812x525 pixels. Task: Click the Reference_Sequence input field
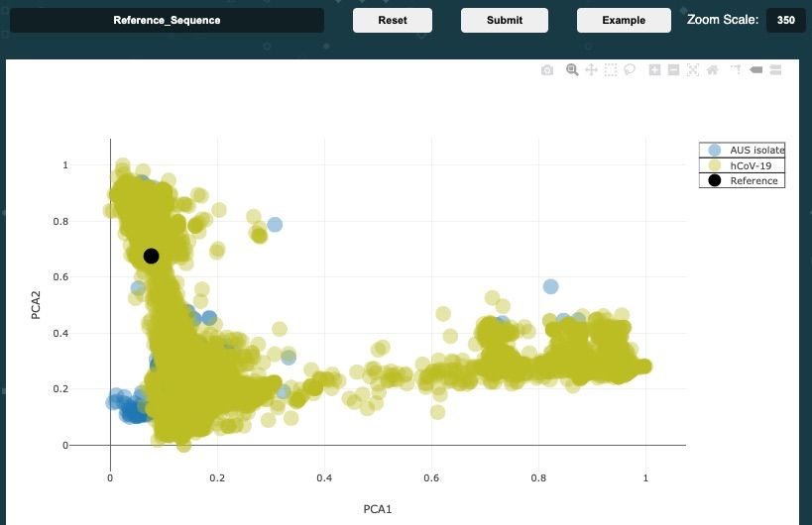pos(167,20)
